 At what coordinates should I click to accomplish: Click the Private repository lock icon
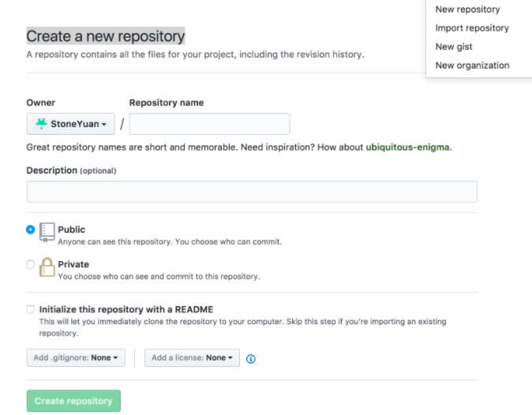point(47,267)
